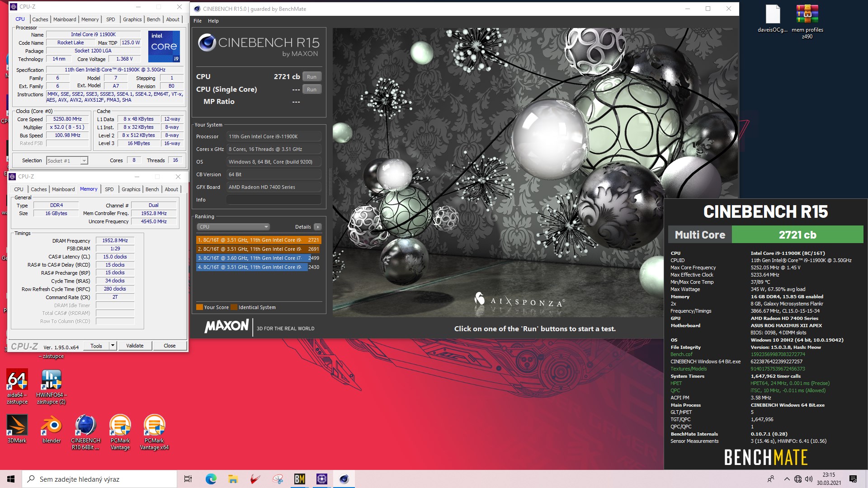This screenshot has width=868, height=488.
Task: Run the CPU Single Core benchmark
Action: click(x=311, y=89)
